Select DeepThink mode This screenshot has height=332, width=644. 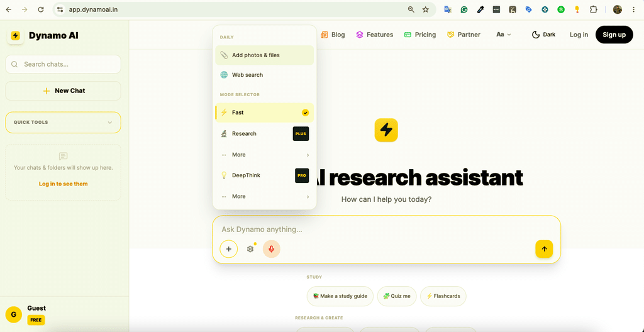tap(265, 175)
